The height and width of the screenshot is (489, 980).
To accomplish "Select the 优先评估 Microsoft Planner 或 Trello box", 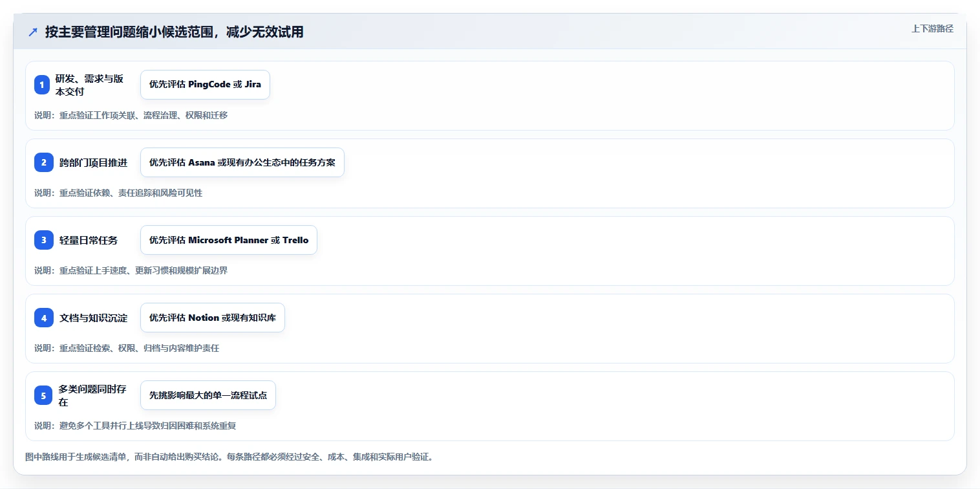I will coord(229,240).
